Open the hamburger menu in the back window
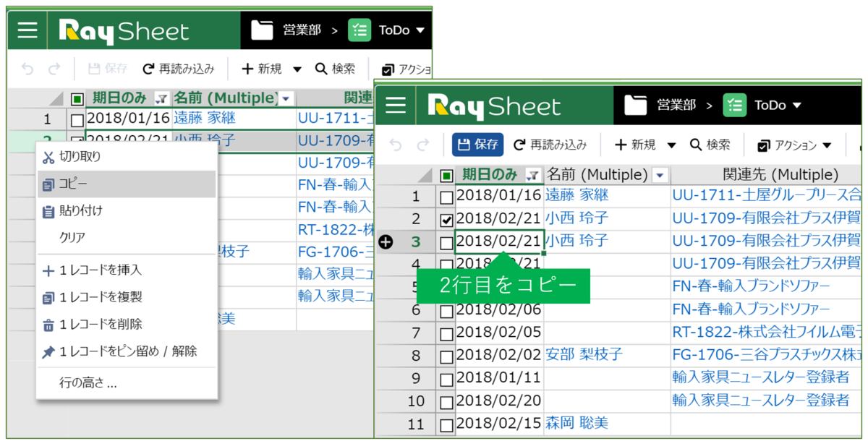The image size is (868, 441). (27, 30)
